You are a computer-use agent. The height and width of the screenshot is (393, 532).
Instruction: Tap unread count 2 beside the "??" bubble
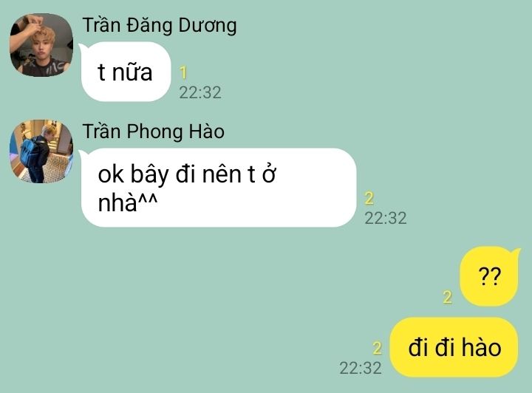[448, 297]
